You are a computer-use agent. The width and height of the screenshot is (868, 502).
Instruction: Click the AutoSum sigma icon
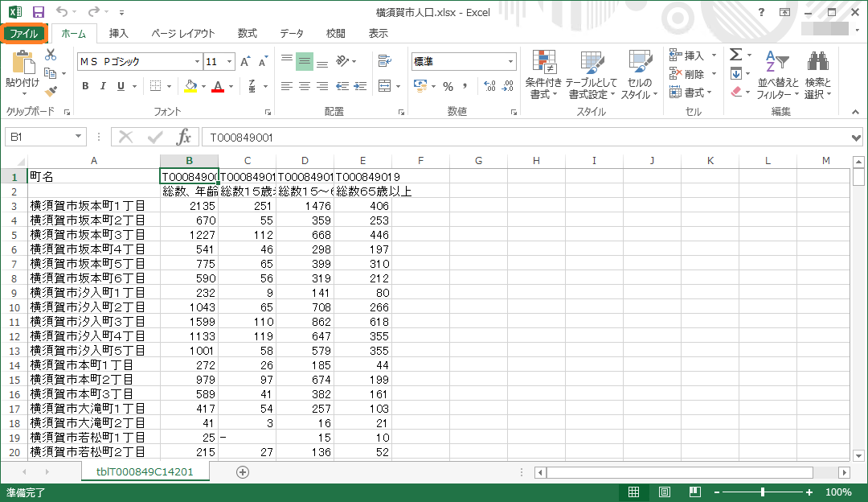(x=735, y=55)
